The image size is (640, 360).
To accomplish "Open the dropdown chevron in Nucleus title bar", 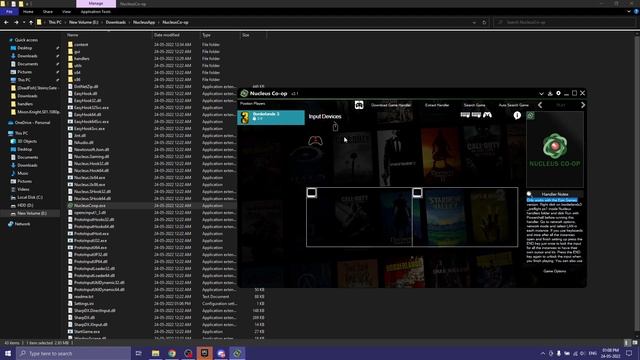I will [541, 93].
